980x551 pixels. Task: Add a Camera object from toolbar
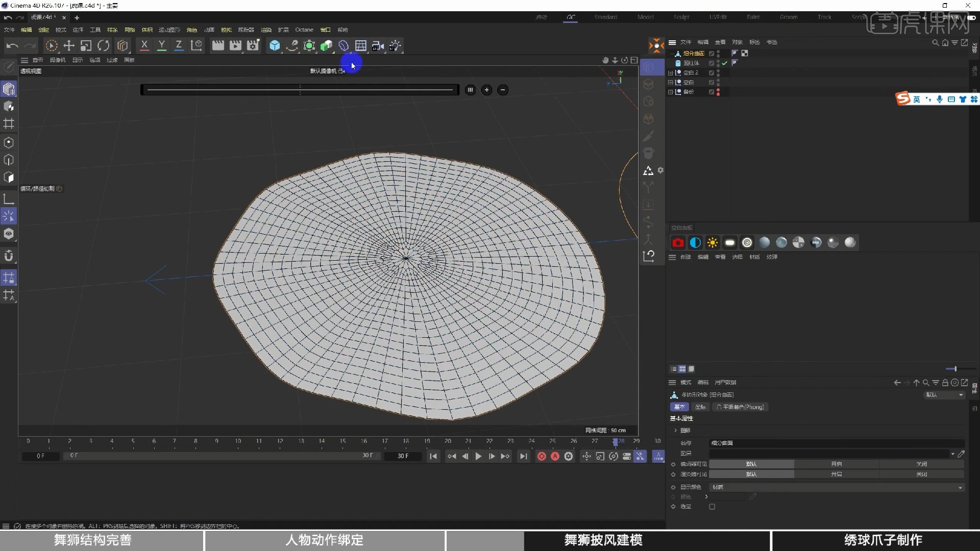point(378,46)
